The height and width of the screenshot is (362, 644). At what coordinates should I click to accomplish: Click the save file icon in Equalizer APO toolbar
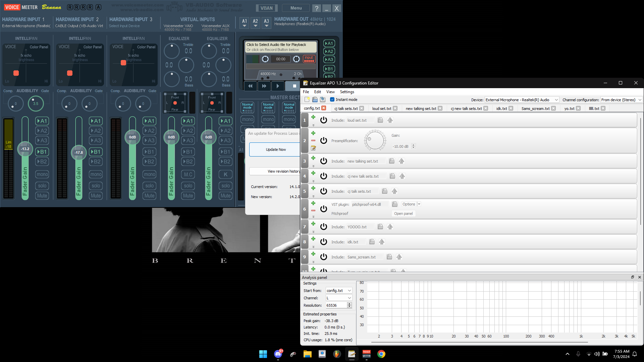click(x=323, y=100)
